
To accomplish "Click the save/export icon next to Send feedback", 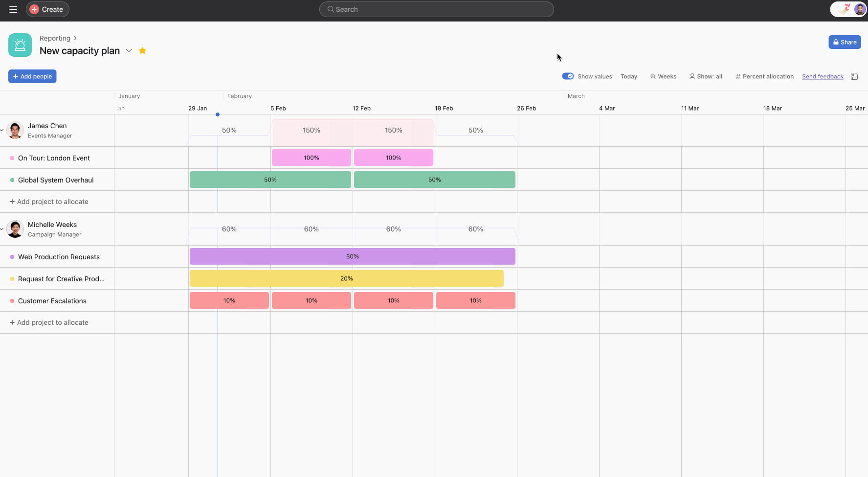I will [x=854, y=76].
